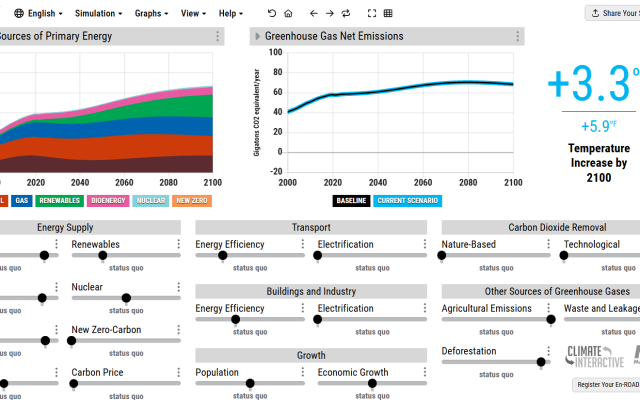Open Renewables slider options menu
Screen dimensions: 640x400
tap(179, 244)
